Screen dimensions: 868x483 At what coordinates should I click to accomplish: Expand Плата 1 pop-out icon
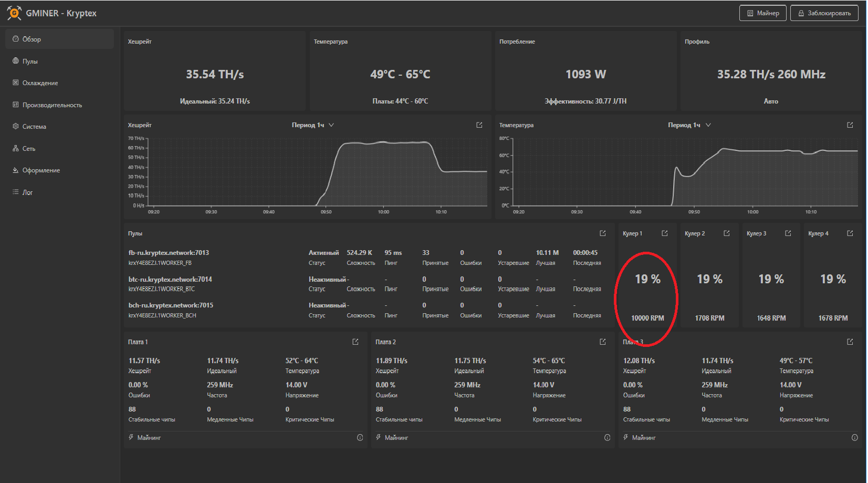(355, 342)
